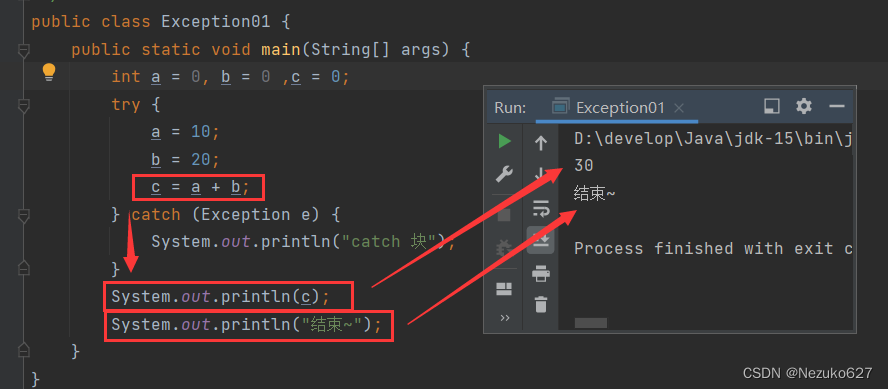Click the class name Exception01 in editor
The image size is (888, 389).
[x=215, y=22]
